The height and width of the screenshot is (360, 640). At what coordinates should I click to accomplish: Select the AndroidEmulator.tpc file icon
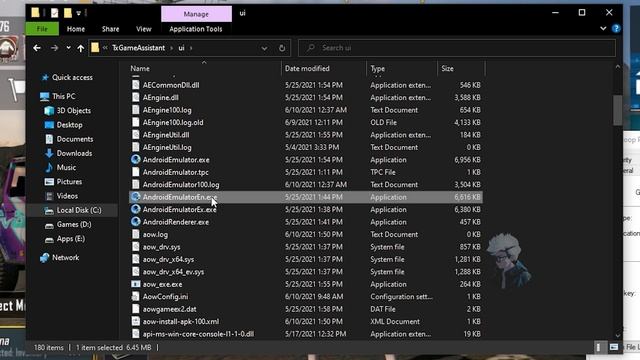[136, 172]
